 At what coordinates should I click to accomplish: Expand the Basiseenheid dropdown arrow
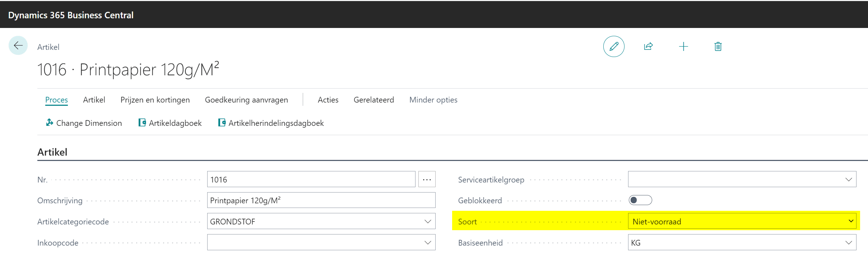(x=849, y=242)
